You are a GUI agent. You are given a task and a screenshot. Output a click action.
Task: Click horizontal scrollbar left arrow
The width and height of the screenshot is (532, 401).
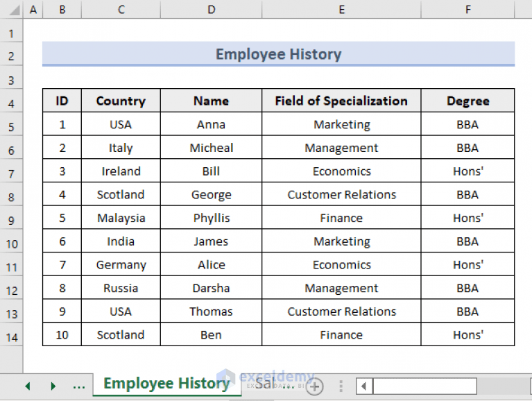[364, 386]
